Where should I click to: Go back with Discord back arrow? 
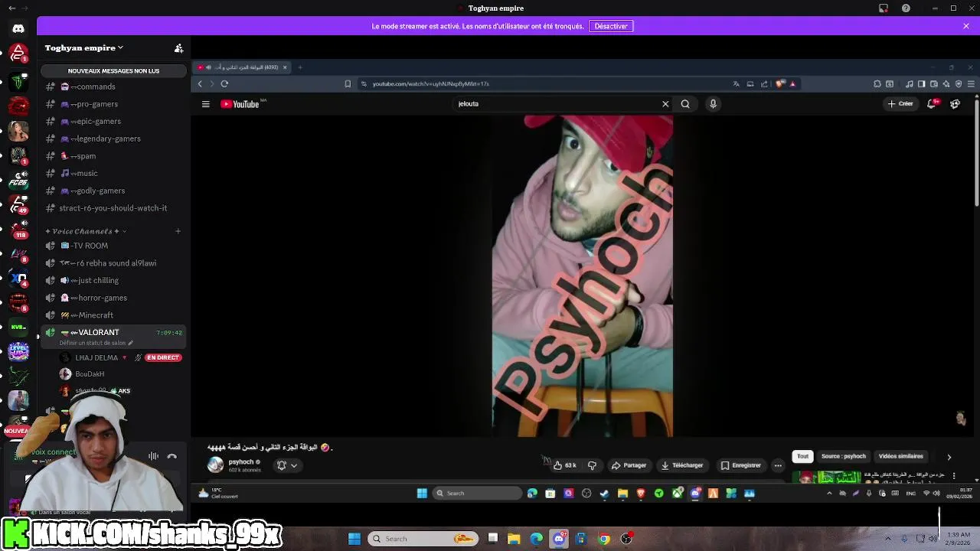(11, 8)
